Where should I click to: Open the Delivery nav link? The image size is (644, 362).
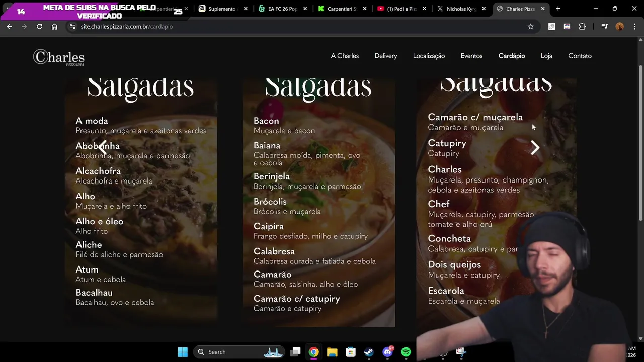pos(386,56)
